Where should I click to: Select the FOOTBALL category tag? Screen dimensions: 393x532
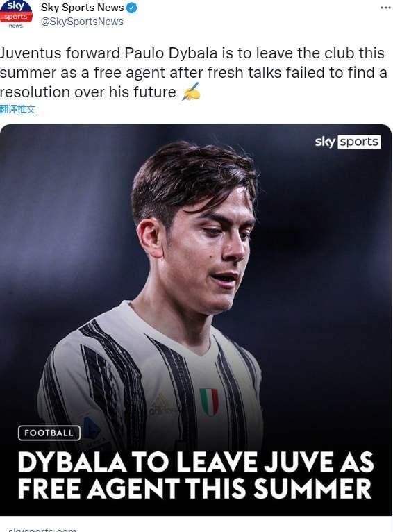(49, 433)
